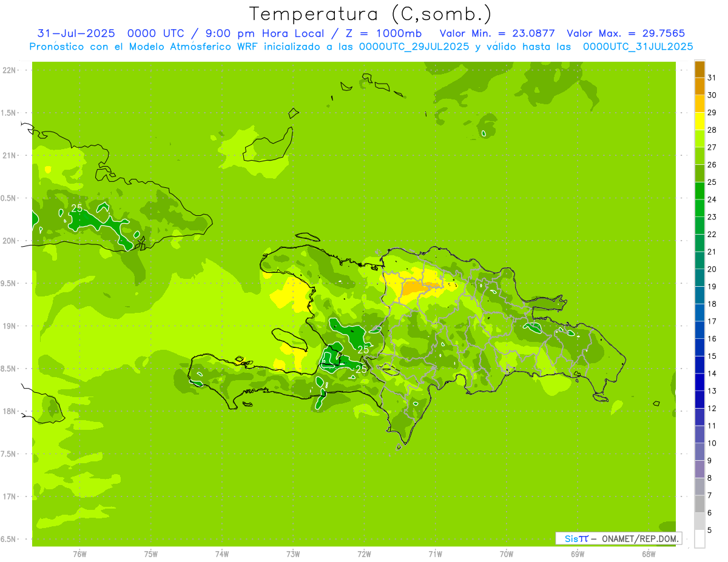
Task: Click the title "Temperatura (C,somb.)"
Action: 370,14
